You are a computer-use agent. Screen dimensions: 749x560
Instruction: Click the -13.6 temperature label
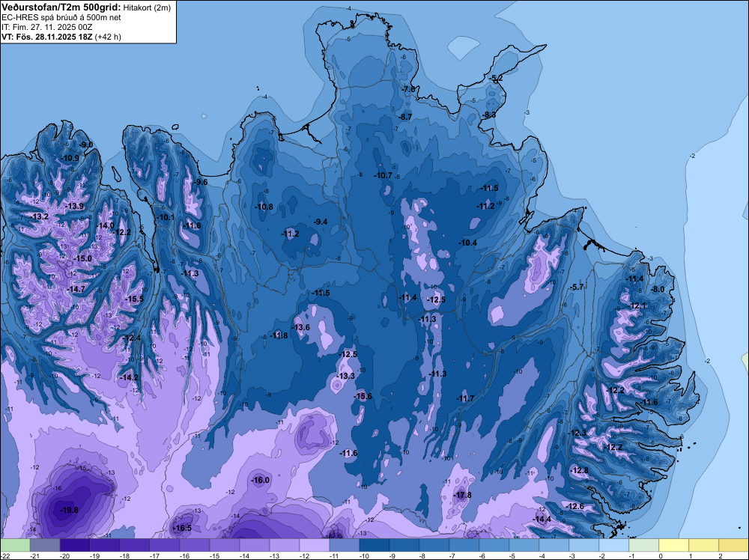(x=301, y=327)
